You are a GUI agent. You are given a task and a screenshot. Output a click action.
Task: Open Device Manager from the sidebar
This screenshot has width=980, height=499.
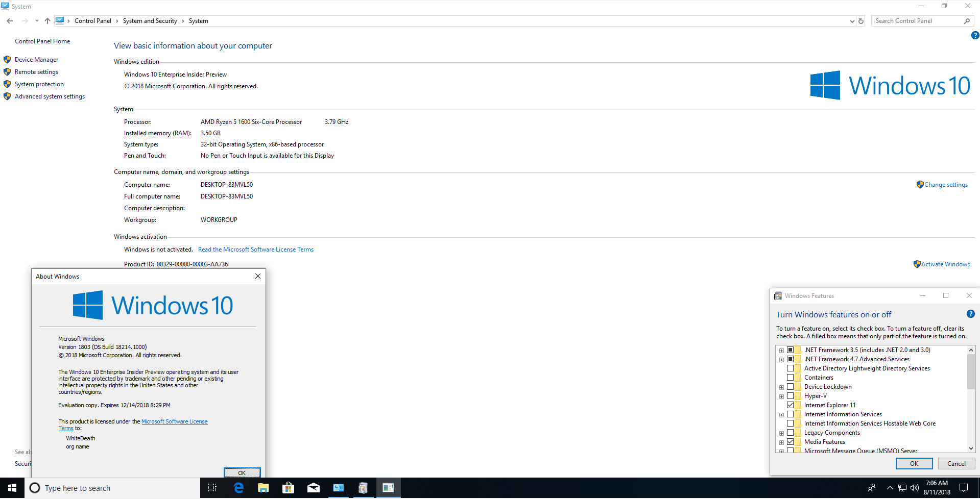pyautogui.click(x=36, y=60)
